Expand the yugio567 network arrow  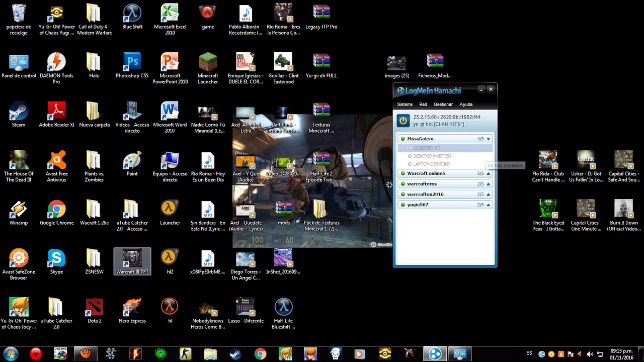click(x=488, y=205)
